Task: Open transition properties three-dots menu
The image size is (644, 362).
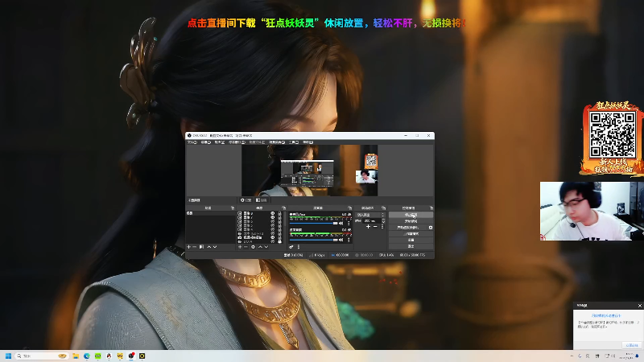Action: [x=382, y=227]
